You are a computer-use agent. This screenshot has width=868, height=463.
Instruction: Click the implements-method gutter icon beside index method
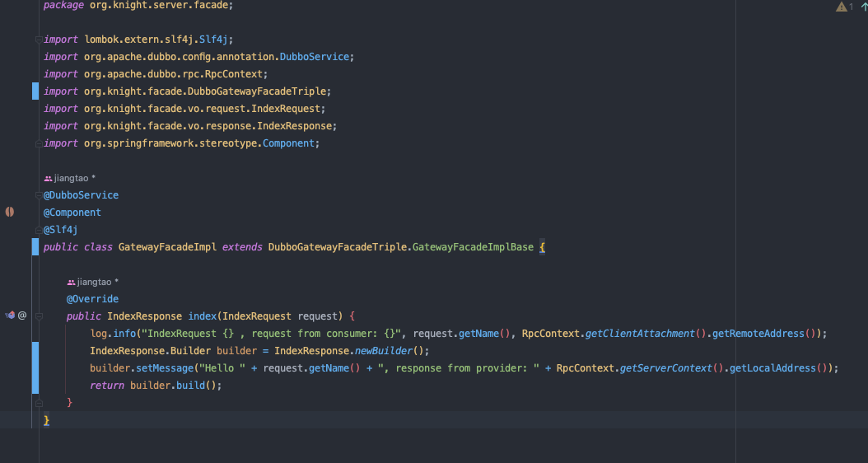(x=10, y=316)
